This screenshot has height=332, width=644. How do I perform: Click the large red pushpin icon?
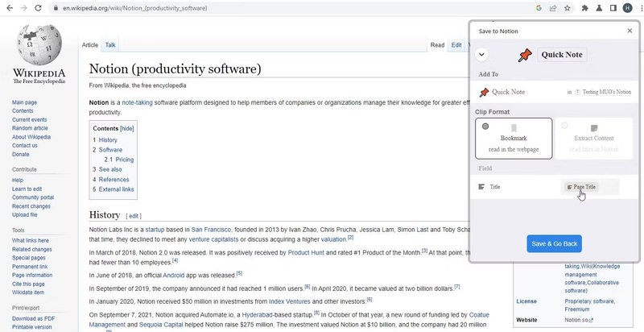tap(525, 55)
